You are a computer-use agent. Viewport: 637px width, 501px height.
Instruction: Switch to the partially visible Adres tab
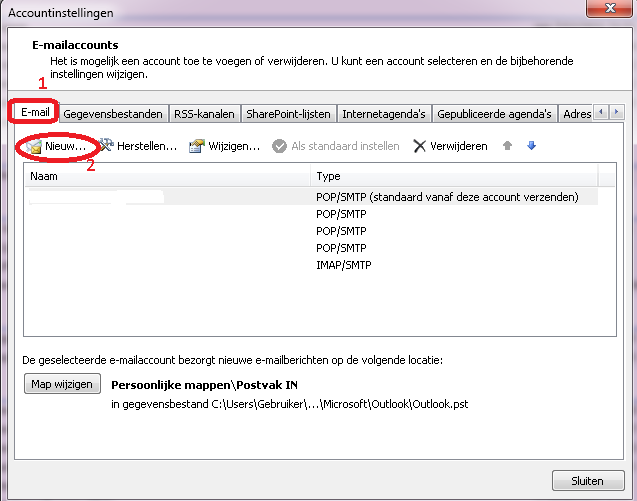(576, 114)
